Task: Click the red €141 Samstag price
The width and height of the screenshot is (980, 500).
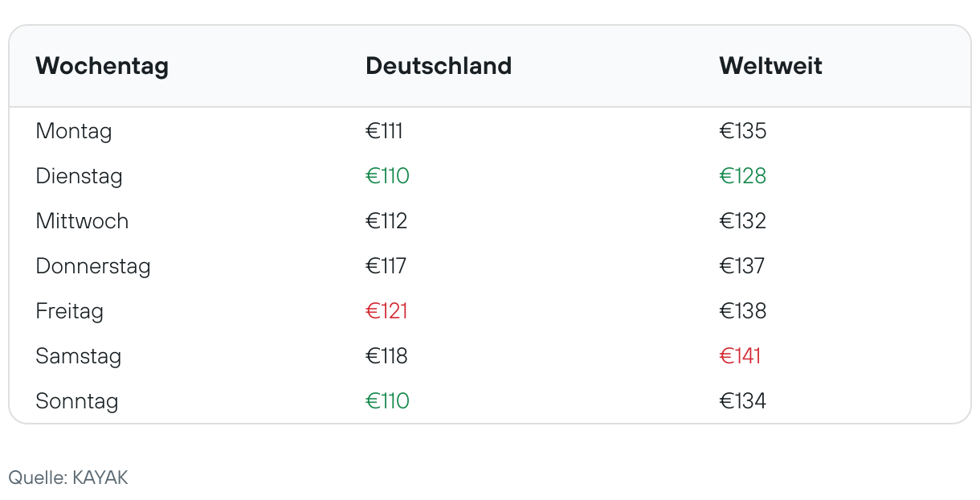Action: (x=740, y=356)
